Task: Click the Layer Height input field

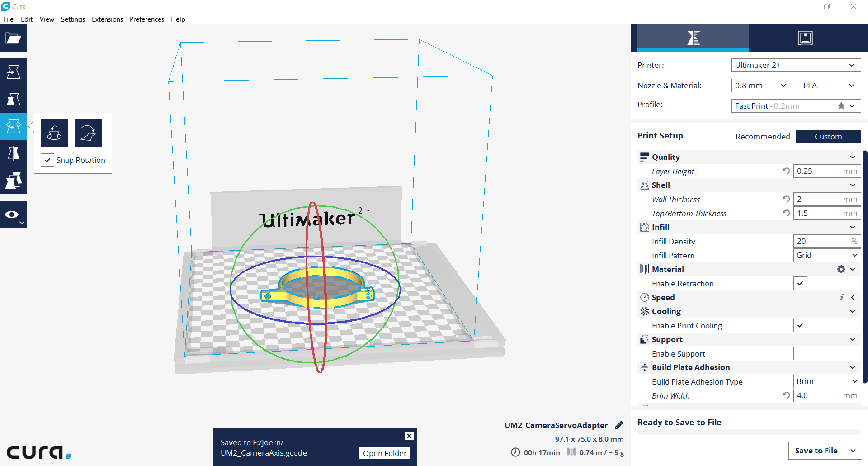Action: (x=827, y=171)
